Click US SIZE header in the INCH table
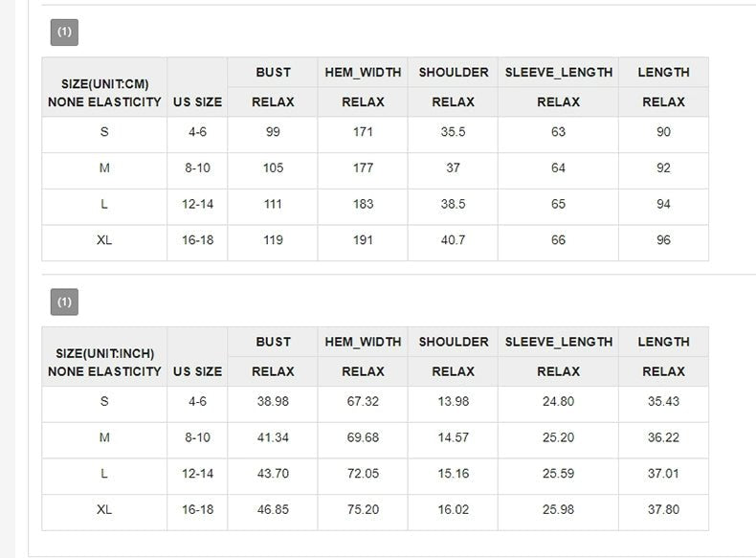 pyautogui.click(x=197, y=371)
